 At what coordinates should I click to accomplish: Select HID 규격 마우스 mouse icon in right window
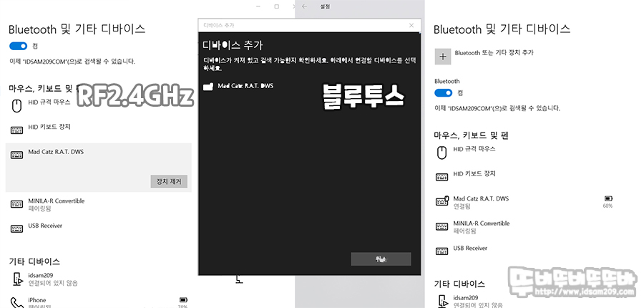(441, 153)
